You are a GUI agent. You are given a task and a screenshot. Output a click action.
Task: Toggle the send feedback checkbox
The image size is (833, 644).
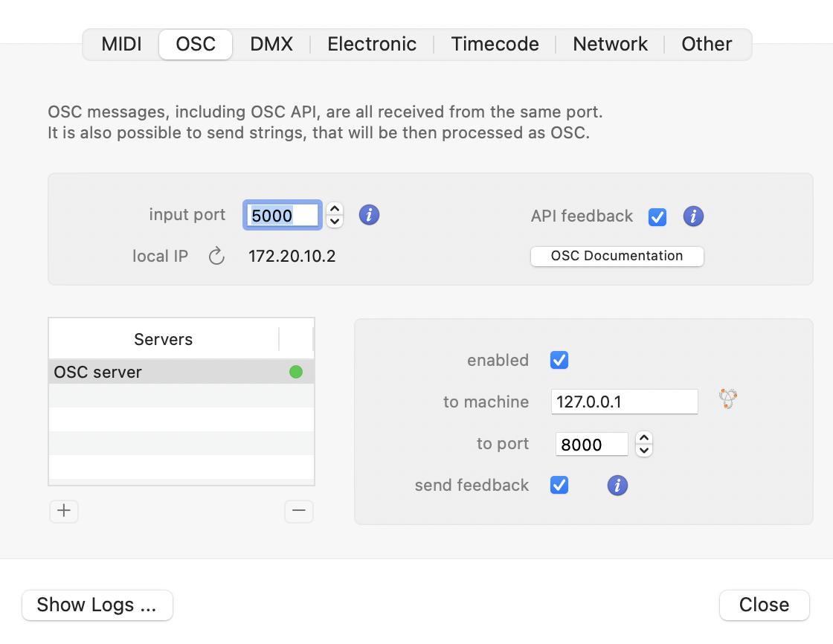pyautogui.click(x=559, y=486)
